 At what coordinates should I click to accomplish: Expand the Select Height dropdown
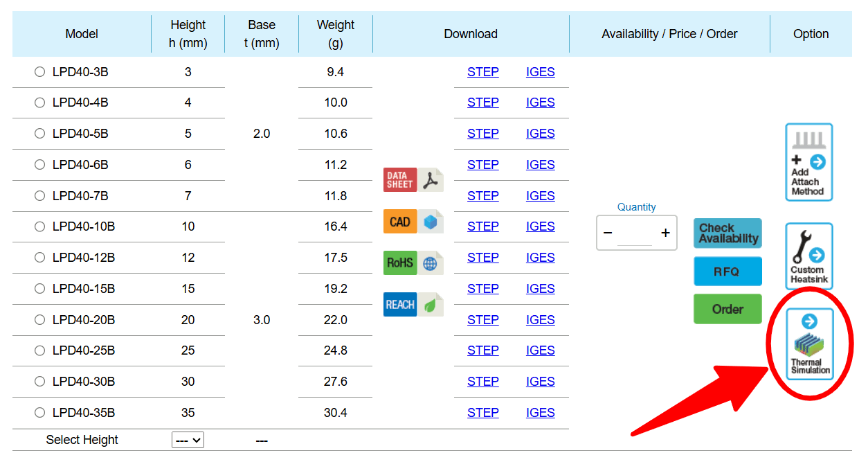coord(188,440)
